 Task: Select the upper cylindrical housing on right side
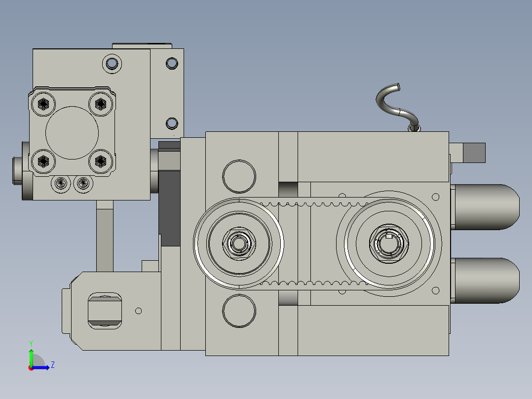tap(486, 207)
